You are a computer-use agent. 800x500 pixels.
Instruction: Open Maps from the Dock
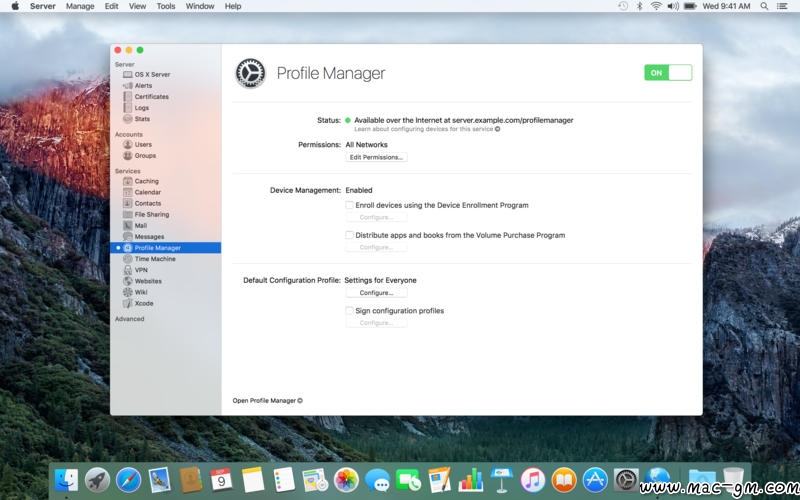[x=315, y=480]
